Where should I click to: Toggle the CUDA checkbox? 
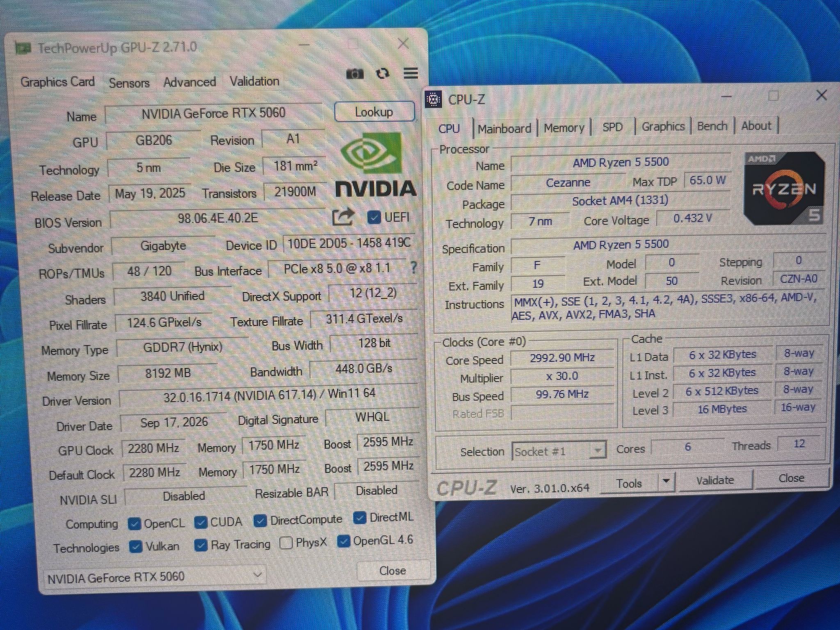click(201, 522)
